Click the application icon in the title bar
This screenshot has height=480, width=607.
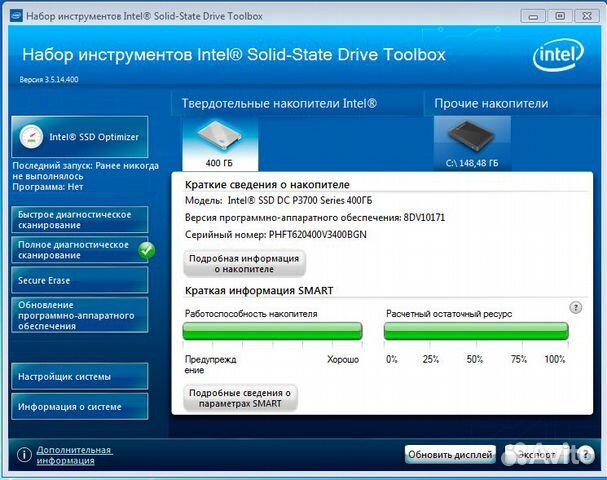pyautogui.click(x=12, y=14)
